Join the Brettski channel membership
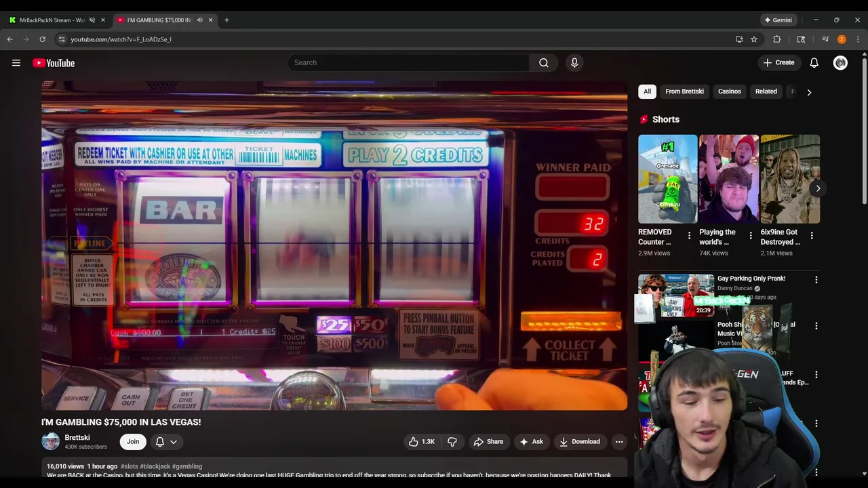 click(x=133, y=442)
